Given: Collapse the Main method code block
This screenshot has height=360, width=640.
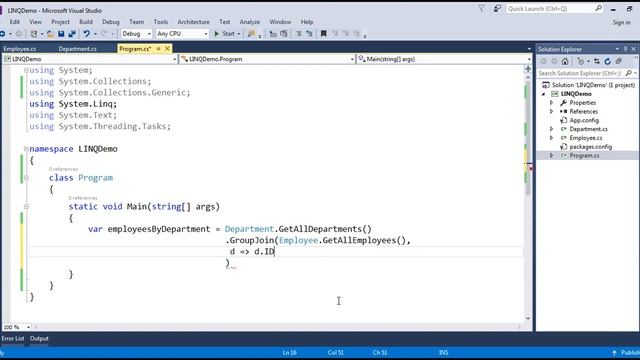Looking at the screenshot, I should click(26, 207).
